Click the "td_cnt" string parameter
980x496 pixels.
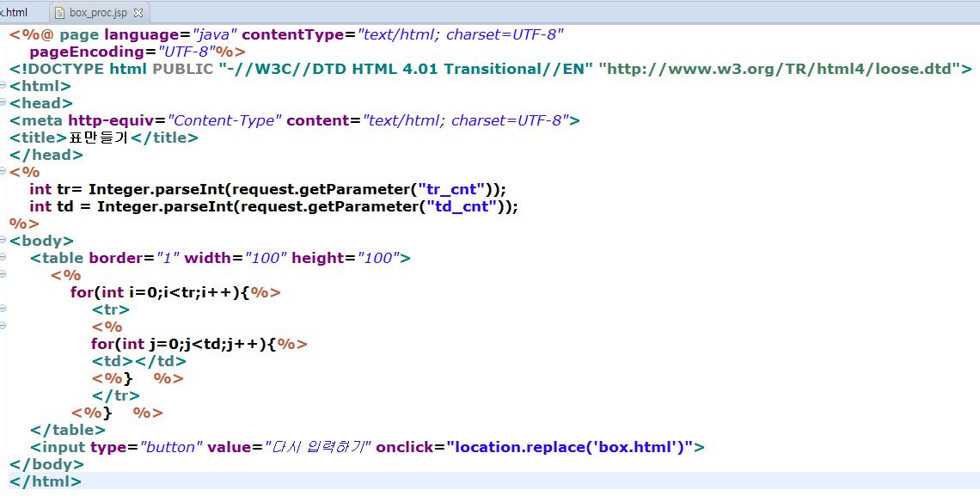click(x=462, y=207)
